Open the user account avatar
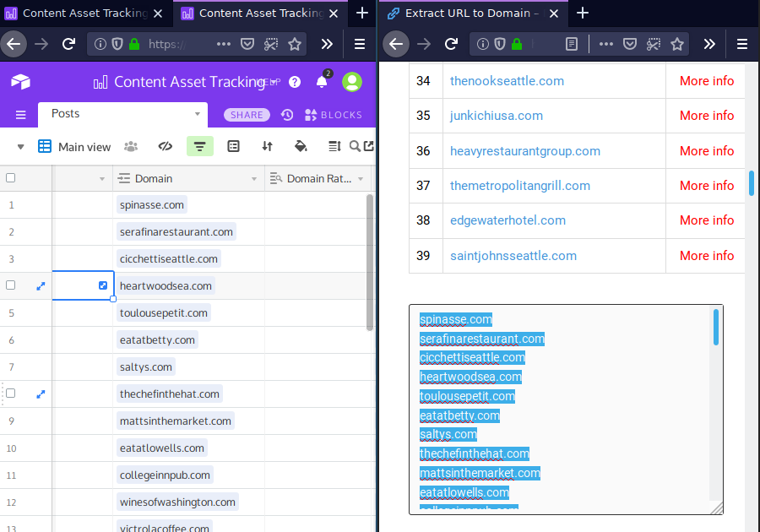 click(352, 82)
